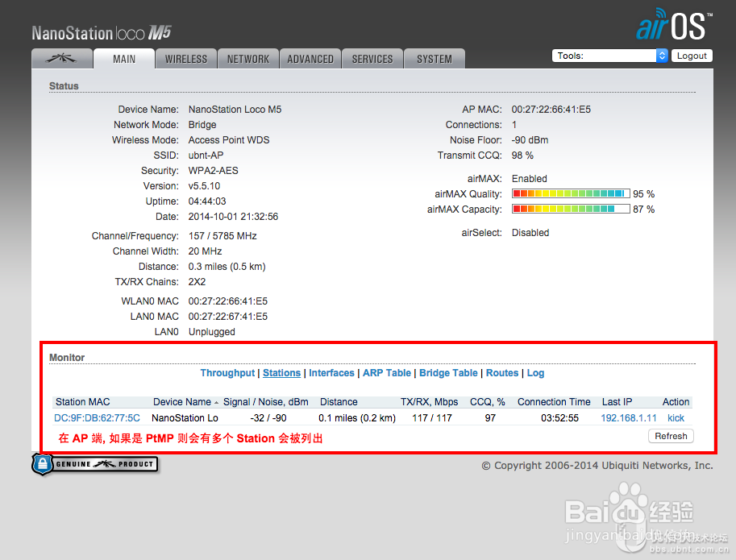This screenshot has height=560, width=736.
Task: View the Interfaces monitor
Action: tap(331, 372)
